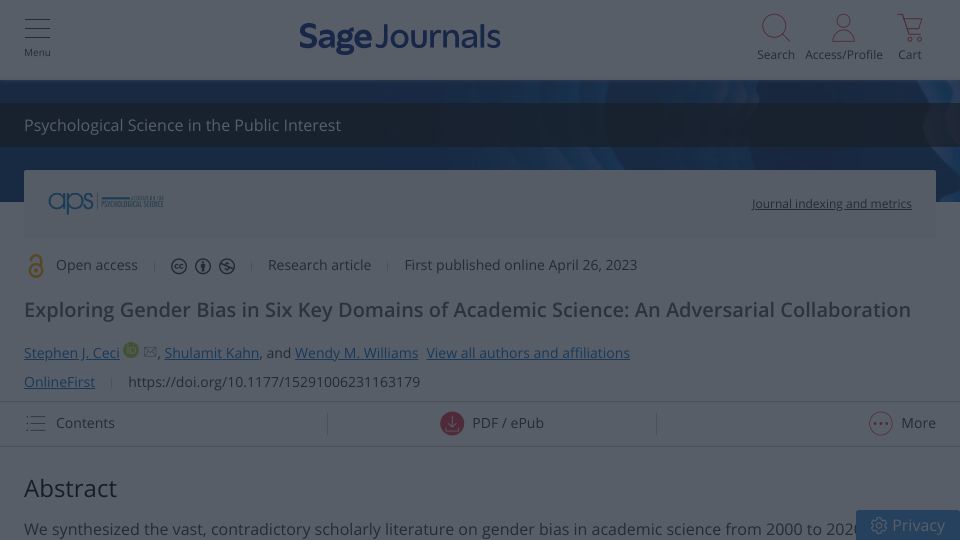
Task: Open the OnlineFirst link
Action: [x=59, y=382]
